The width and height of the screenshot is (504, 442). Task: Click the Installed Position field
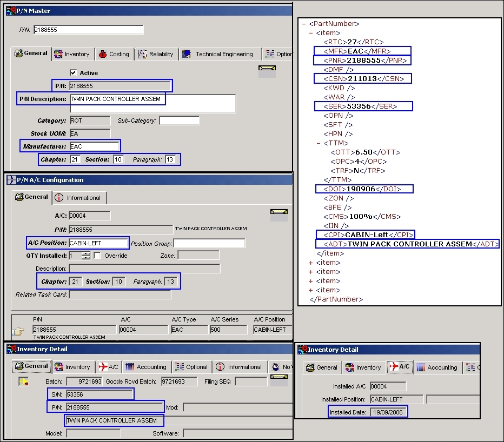(396, 399)
